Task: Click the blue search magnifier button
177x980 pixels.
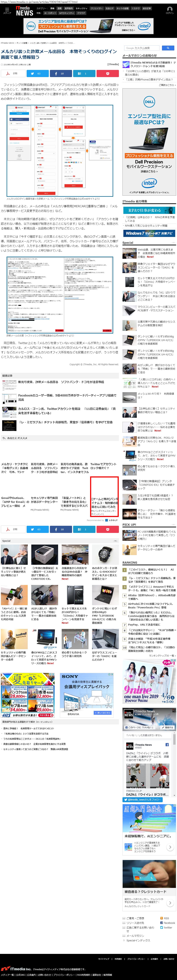Action: pyautogui.click(x=168, y=48)
